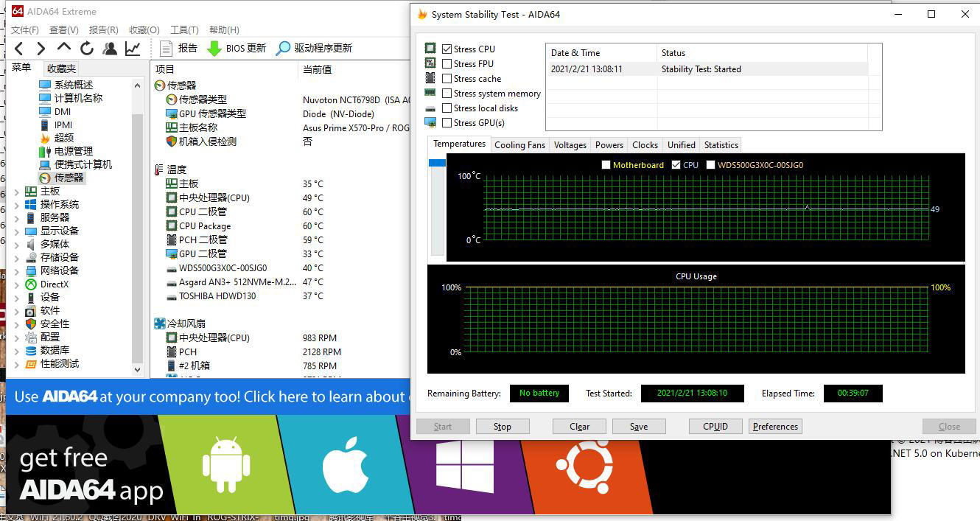
Task: Expand the 显示设备 display node
Action: pyautogui.click(x=17, y=231)
